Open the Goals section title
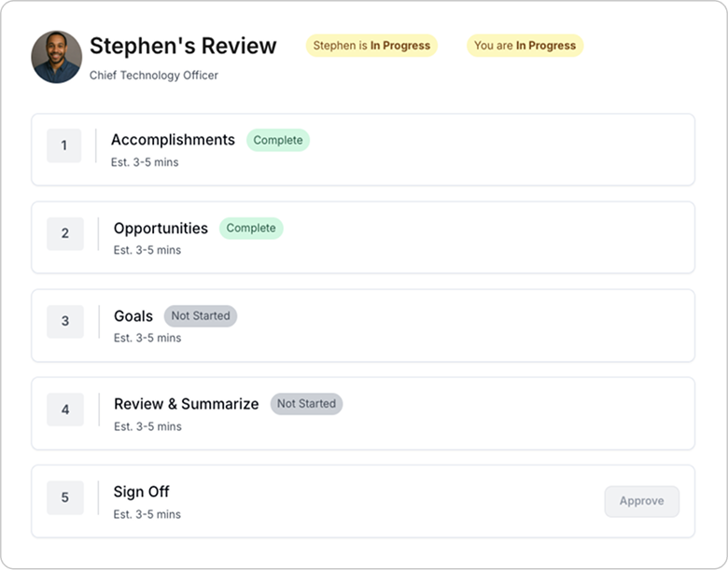Image resolution: width=728 pixels, height=570 pixels. coord(133,316)
